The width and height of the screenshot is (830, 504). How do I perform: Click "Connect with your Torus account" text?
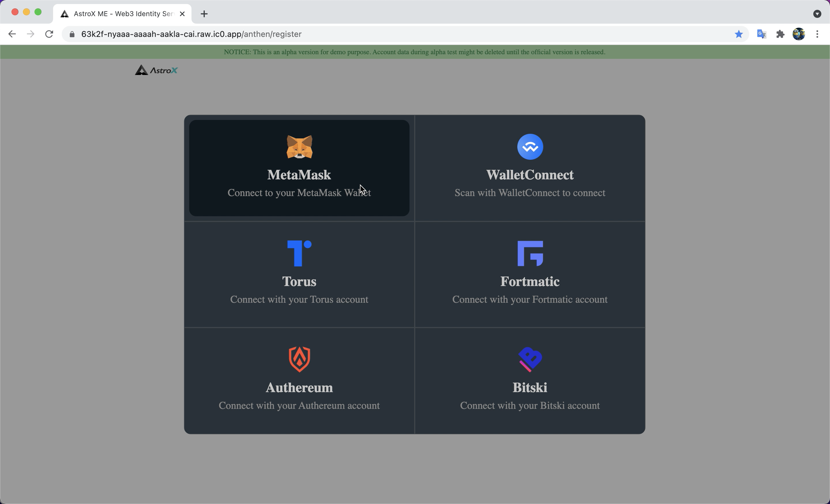click(x=299, y=299)
